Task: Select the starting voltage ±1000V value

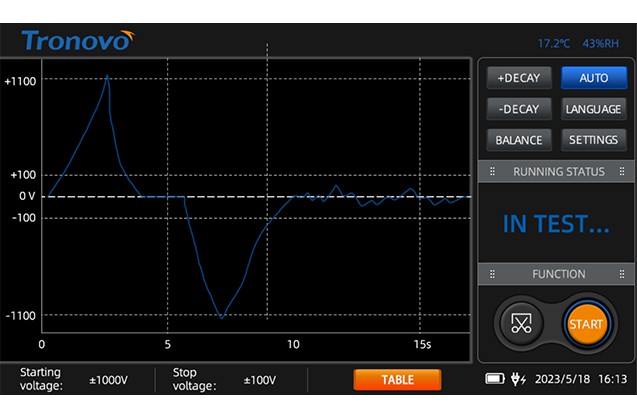Action: [x=107, y=380]
